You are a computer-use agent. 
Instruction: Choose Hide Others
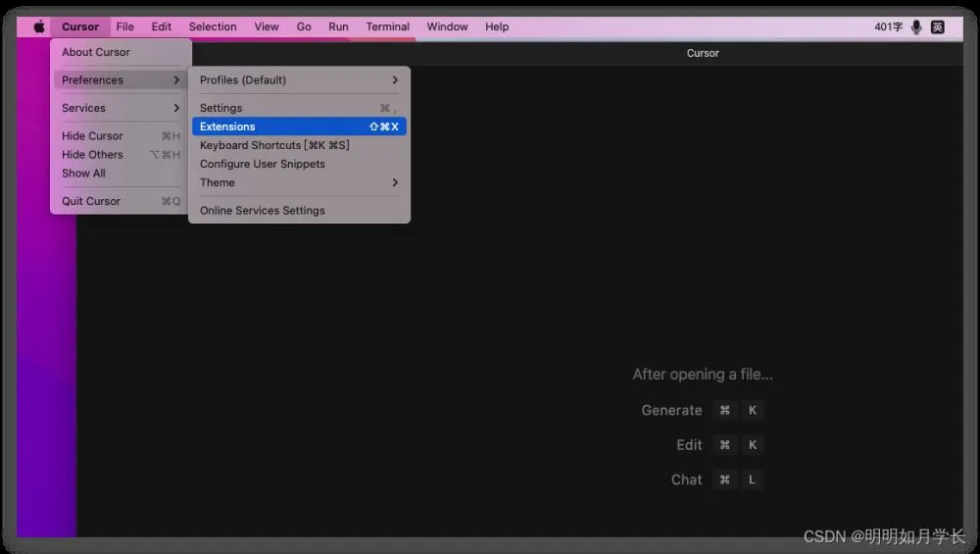point(121,155)
